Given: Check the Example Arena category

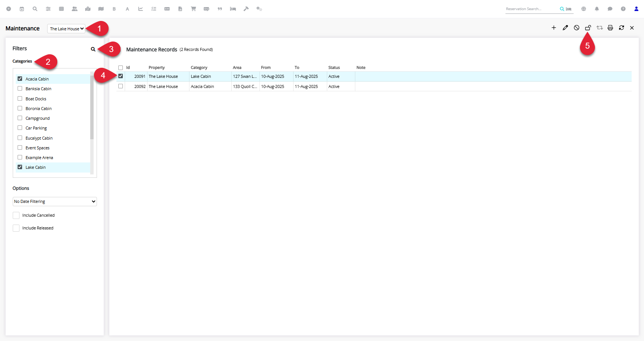Looking at the screenshot, I should pos(20,157).
